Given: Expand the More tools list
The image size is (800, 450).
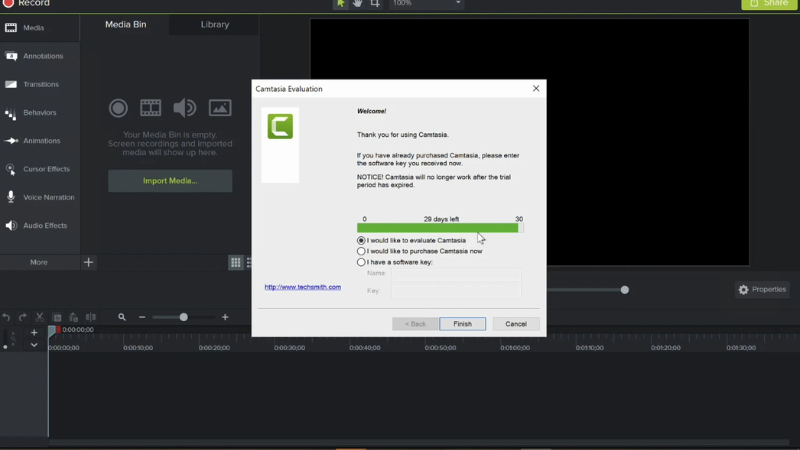Looking at the screenshot, I should (x=39, y=262).
